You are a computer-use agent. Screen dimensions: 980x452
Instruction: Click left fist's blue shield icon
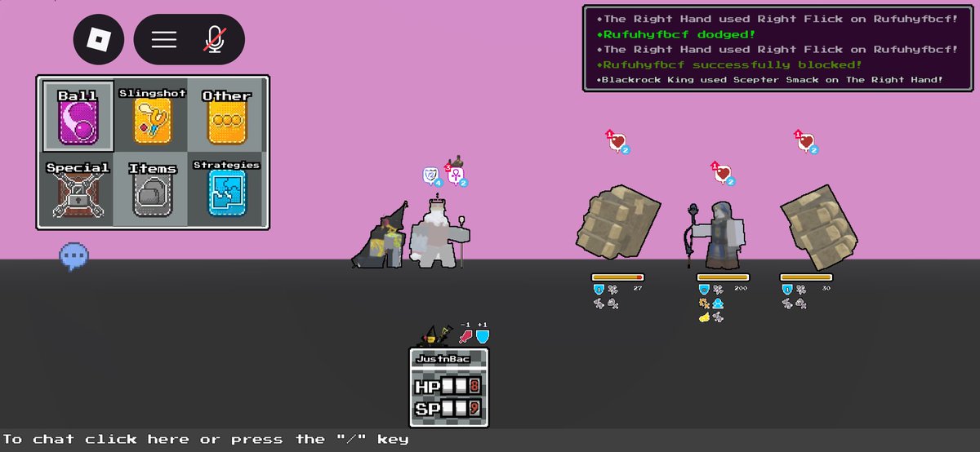click(599, 289)
